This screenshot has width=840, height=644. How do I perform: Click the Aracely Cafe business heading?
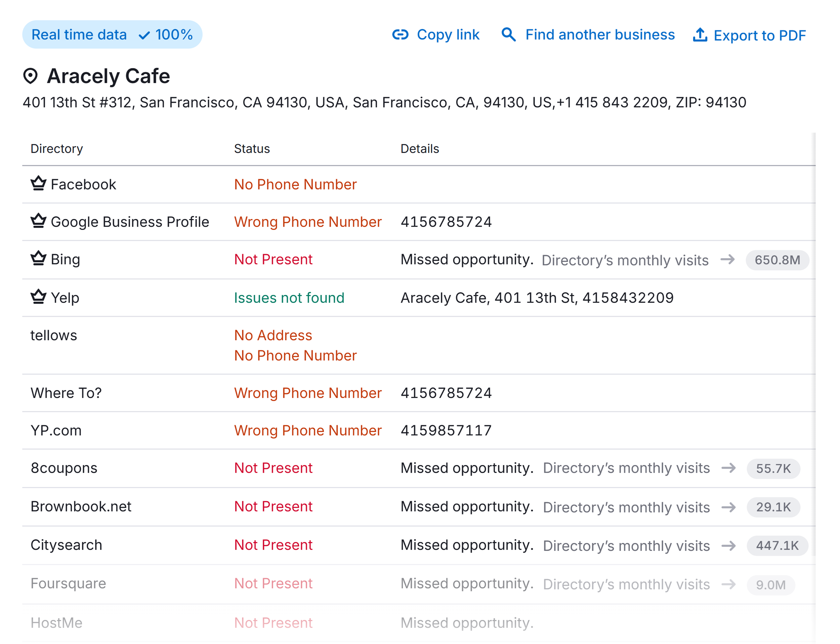(109, 76)
